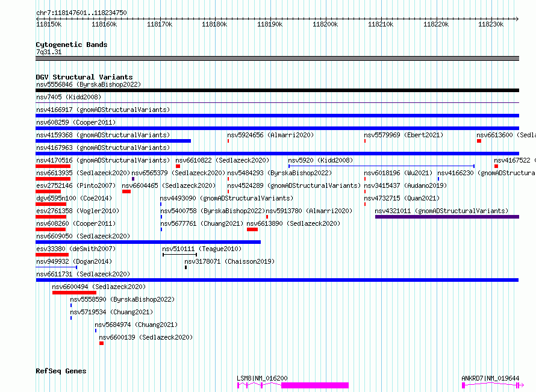Select the purple nsv4321011 variant bar
536x392 pixels.
(x=447, y=217)
